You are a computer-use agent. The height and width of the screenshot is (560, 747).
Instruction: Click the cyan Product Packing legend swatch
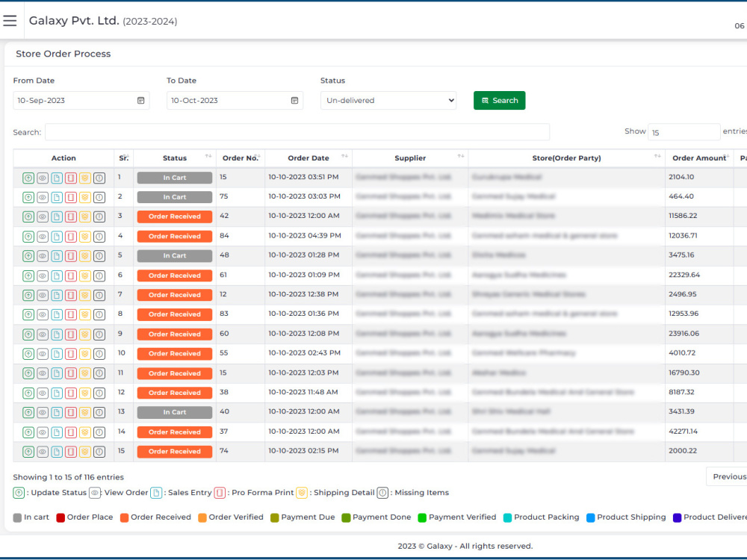click(507, 518)
